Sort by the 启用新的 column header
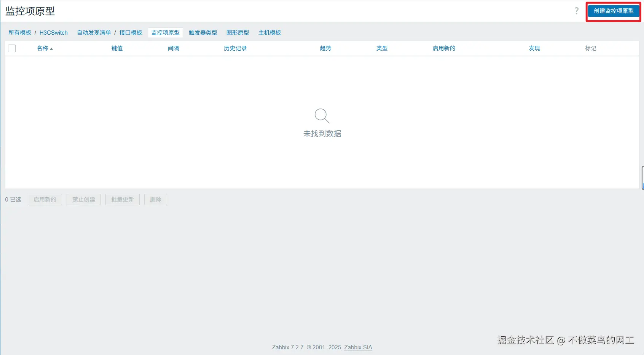 pos(444,48)
